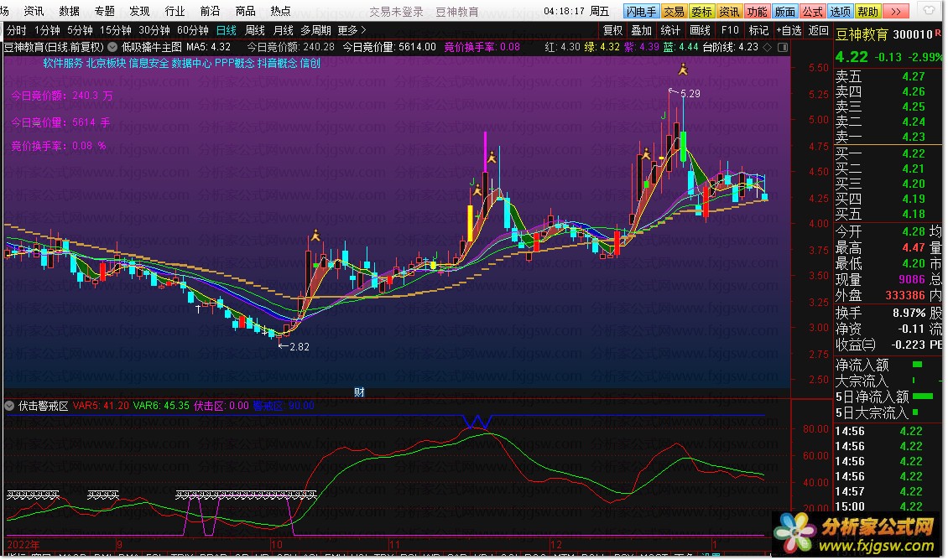This screenshot has height=560, width=948.
Task: Open the 帮助 help button
Action: click(x=868, y=12)
